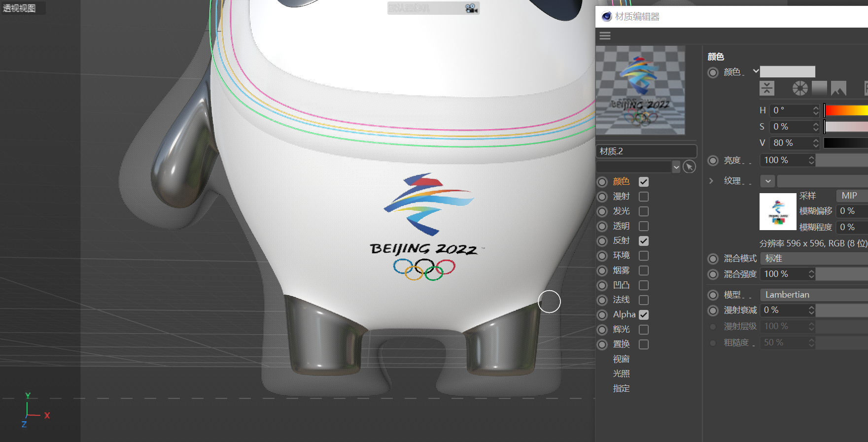Click the animation dot next to 凹凸 channel

coord(602,285)
